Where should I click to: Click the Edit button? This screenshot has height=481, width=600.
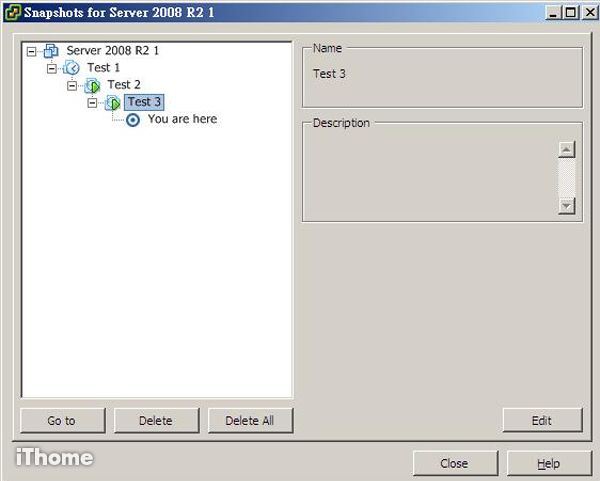(543, 420)
